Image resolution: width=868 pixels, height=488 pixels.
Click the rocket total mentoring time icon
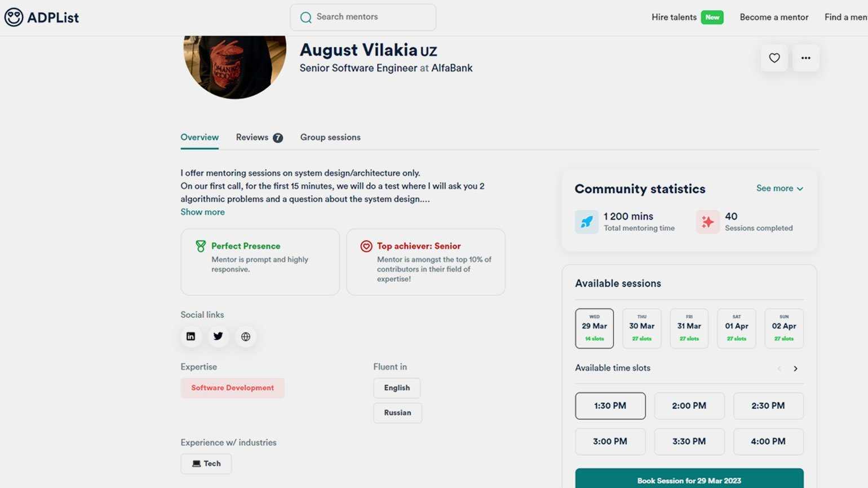587,222
